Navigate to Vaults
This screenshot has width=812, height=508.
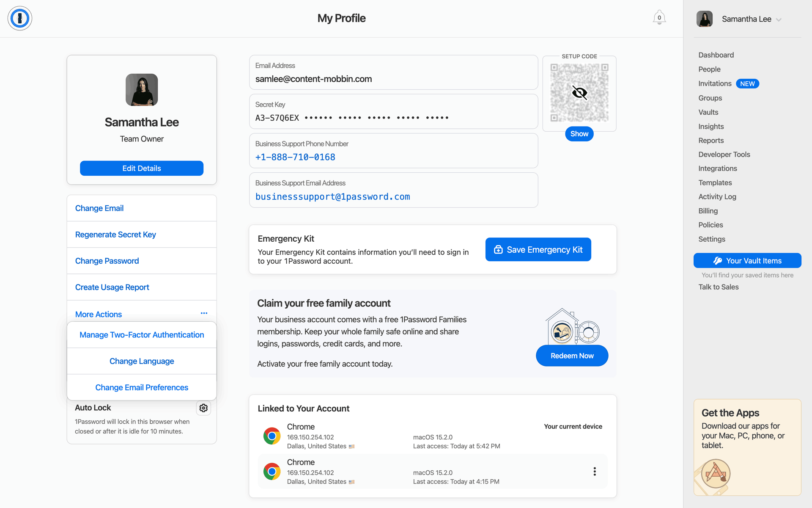[x=708, y=112]
